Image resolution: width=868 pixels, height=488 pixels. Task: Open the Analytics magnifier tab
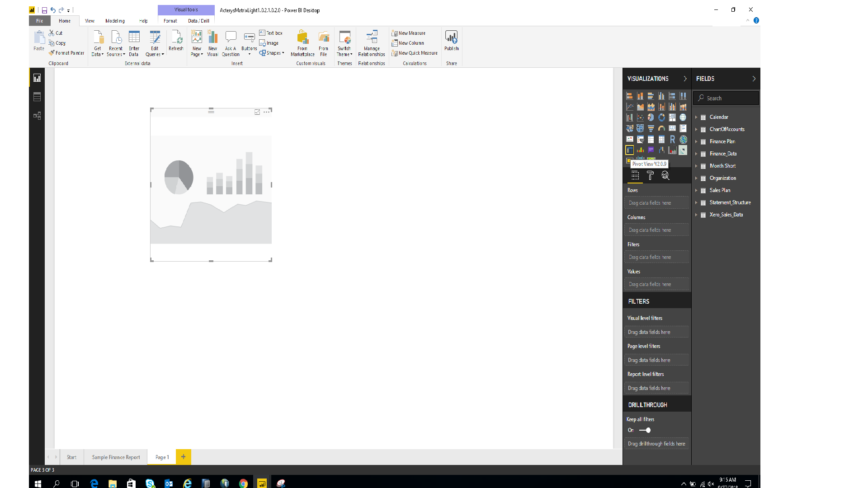pyautogui.click(x=665, y=176)
